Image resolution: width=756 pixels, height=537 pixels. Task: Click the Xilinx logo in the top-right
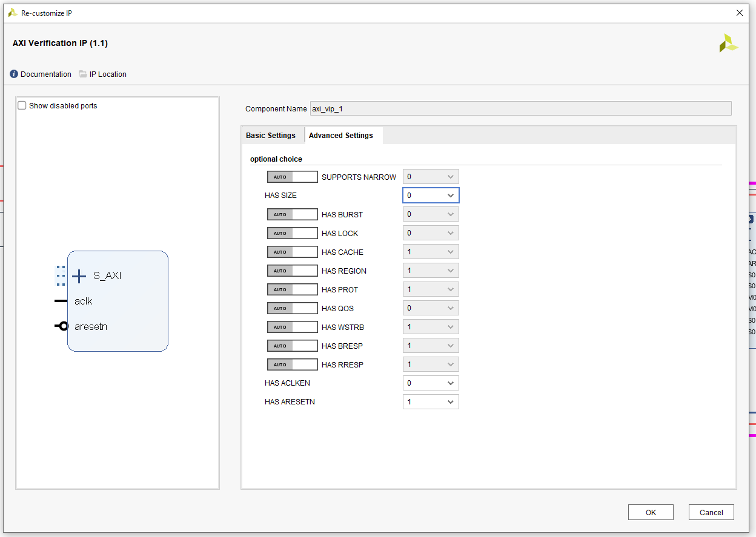tap(728, 43)
